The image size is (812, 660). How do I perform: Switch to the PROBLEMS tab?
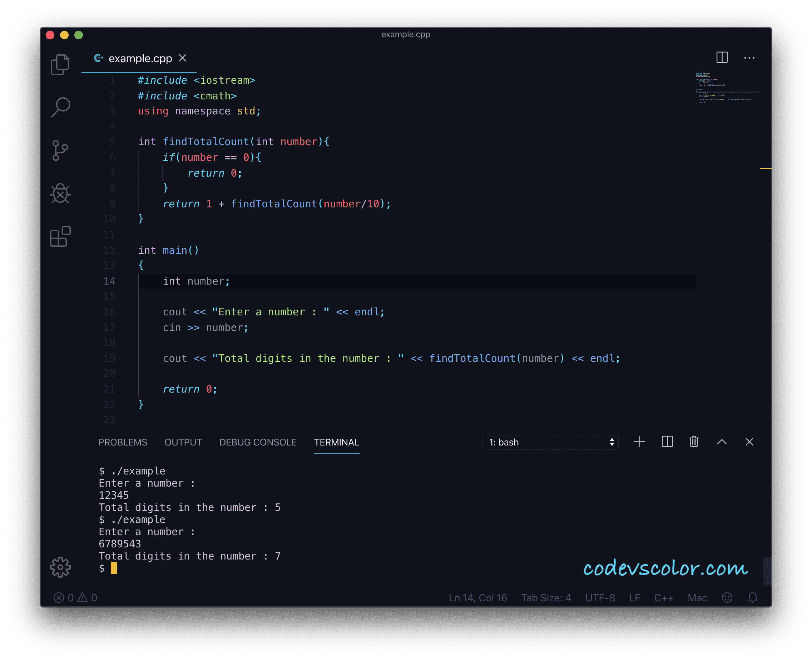pyautogui.click(x=123, y=442)
